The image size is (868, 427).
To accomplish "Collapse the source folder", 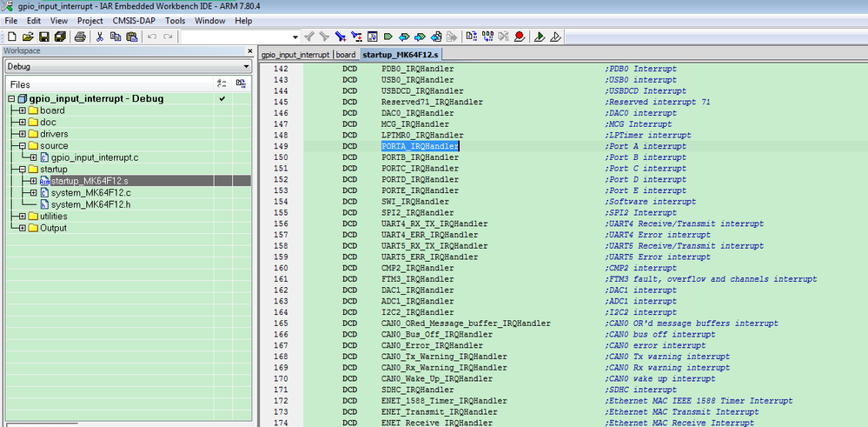I will pyautogui.click(x=22, y=145).
